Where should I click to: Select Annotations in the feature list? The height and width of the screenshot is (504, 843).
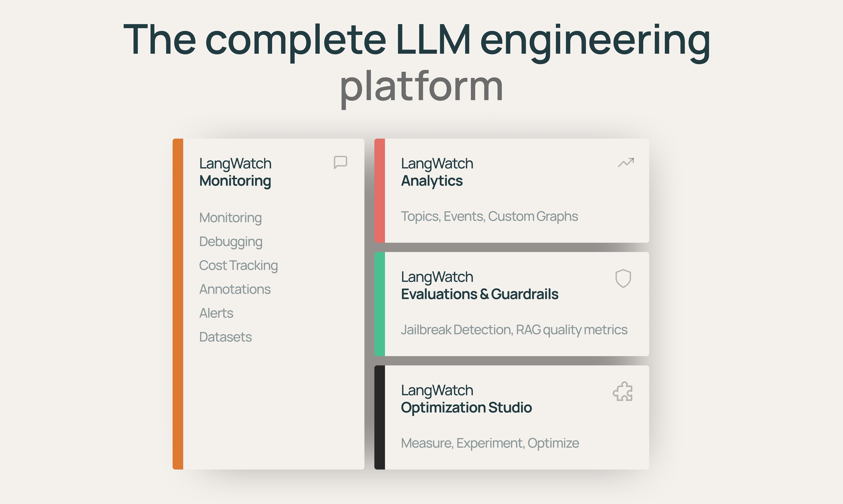pyautogui.click(x=235, y=289)
